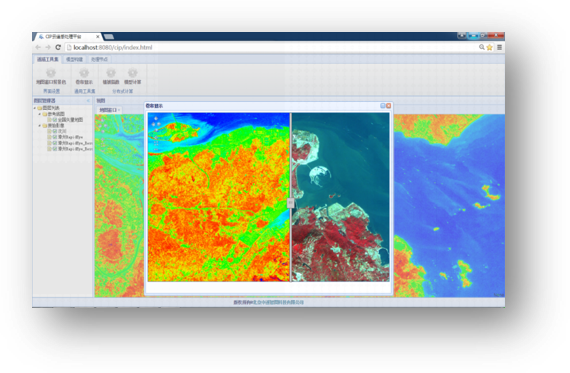Close the swipe display dialog

tap(388, 106)
